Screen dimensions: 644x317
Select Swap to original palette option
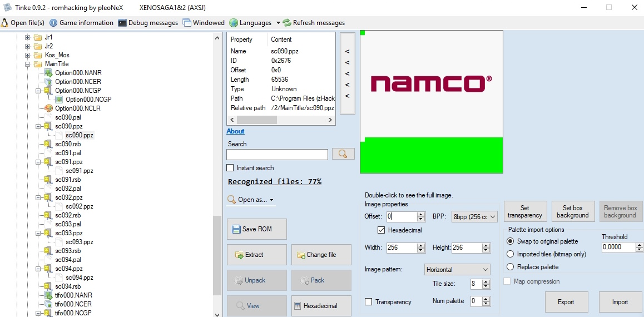[x=510, y=241]
